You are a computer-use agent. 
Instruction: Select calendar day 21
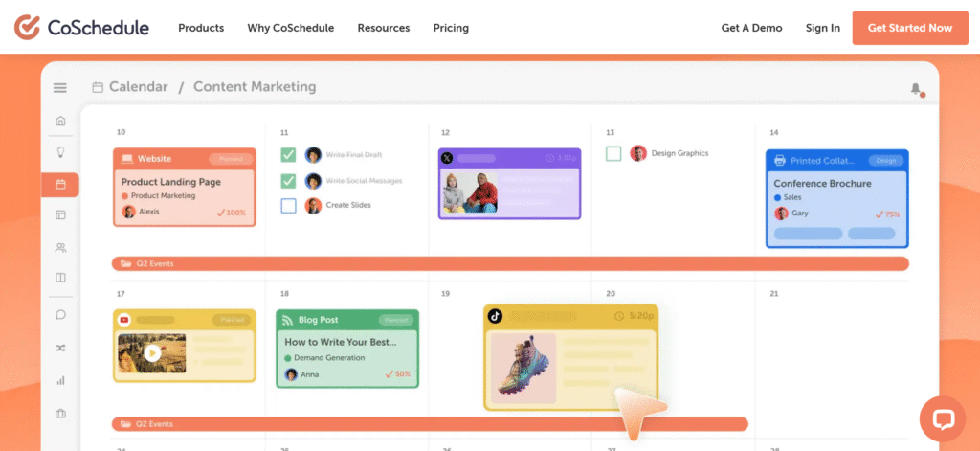pyautogui.click(x=773, y=293)
